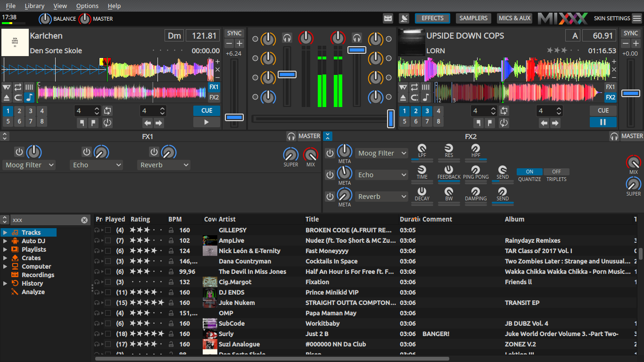
Task: Click the satellite dish broadcast icon
Action: tap(404, 18)
